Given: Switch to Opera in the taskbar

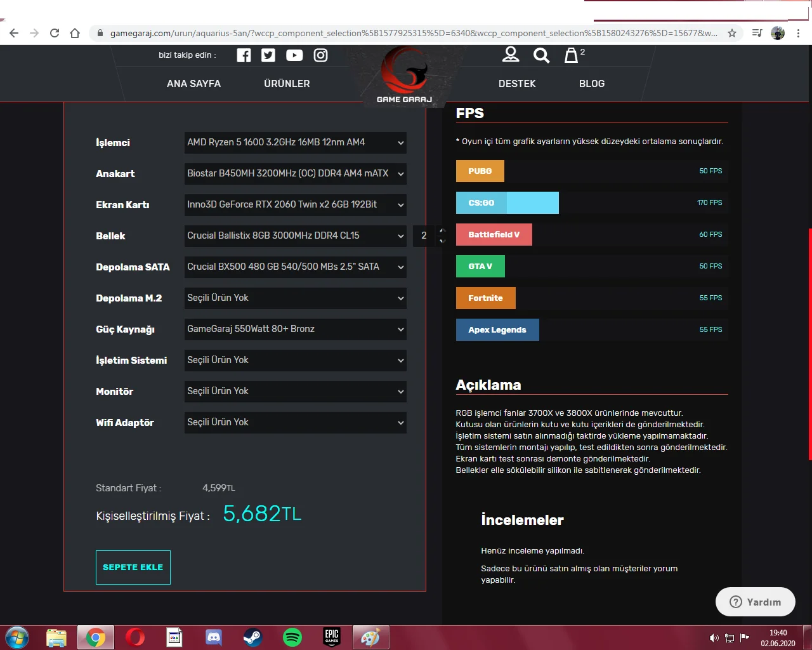Looking at the screenshot, I should (135, 637).
